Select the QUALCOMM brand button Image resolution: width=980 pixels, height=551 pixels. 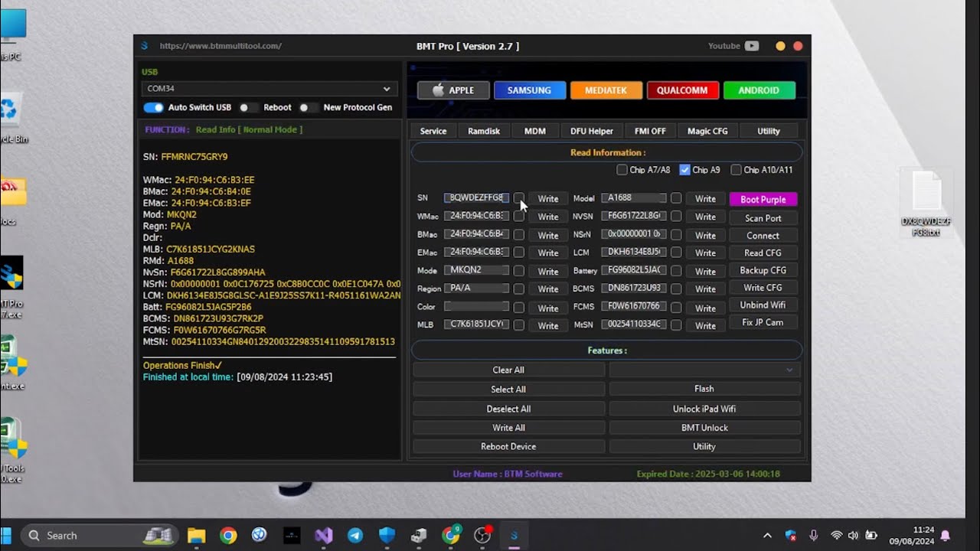[x=683, y=90]
